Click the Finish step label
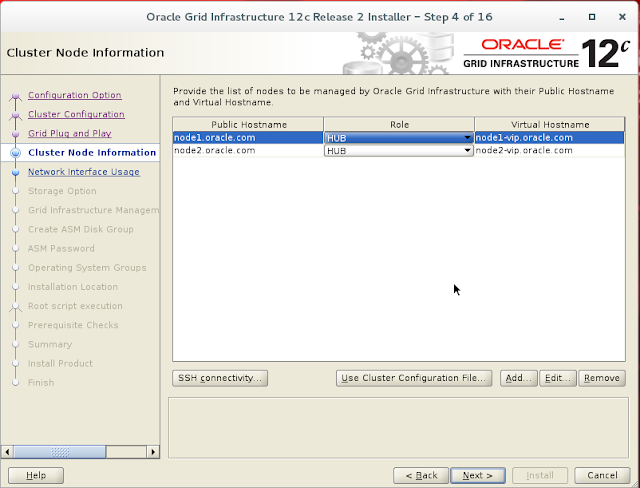Image resolution: width=640 pixels, height=488 pixels. pyautogui.click(x=41, y=383)
